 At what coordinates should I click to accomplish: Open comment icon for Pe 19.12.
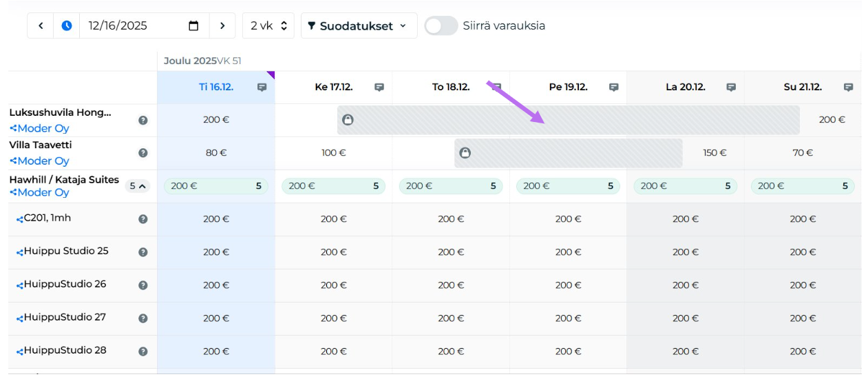(x=614, y=88)
